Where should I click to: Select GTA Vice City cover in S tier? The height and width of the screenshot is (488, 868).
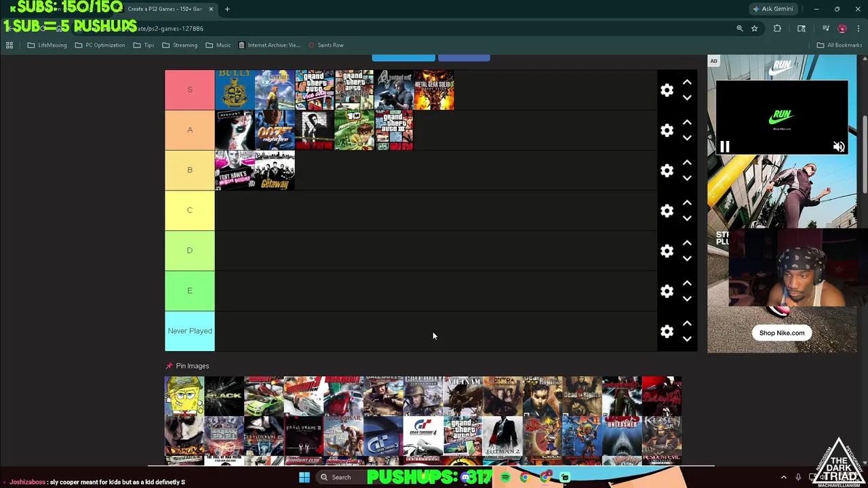tap(315, 89)
